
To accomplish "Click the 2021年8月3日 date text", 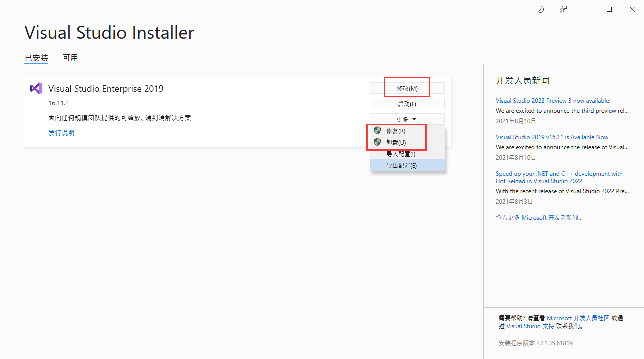I will [514, 202].
